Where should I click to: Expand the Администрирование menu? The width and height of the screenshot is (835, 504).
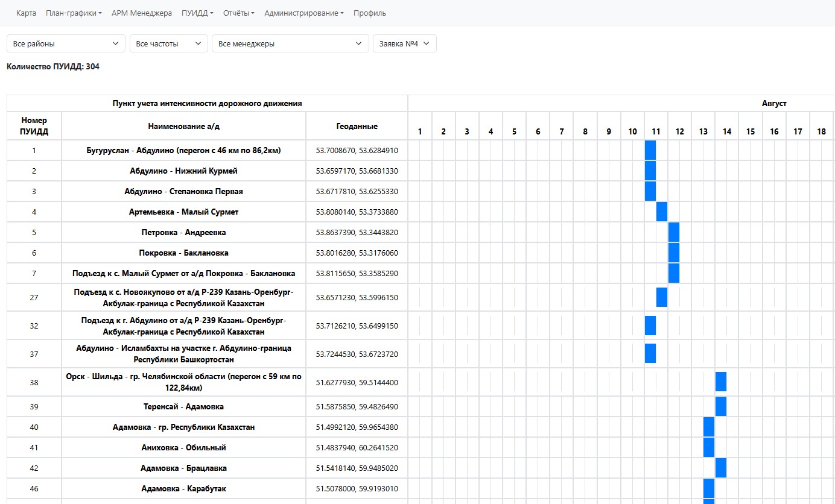tap(304, 13)
